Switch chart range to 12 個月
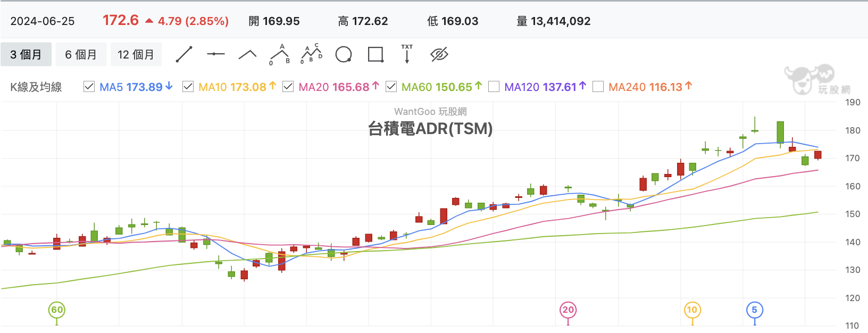This screenshot has height=333, width=868. click(136, 55)
